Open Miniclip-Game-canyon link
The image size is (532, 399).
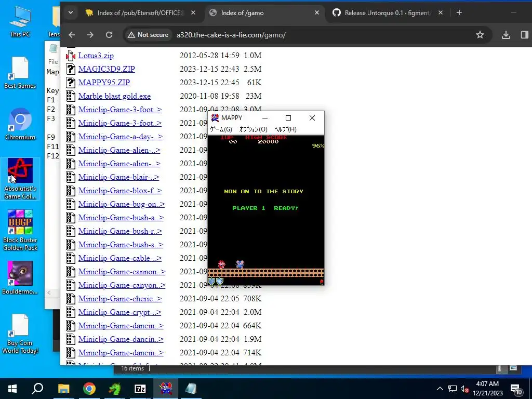pyautogui.click(x=122, y=285)
